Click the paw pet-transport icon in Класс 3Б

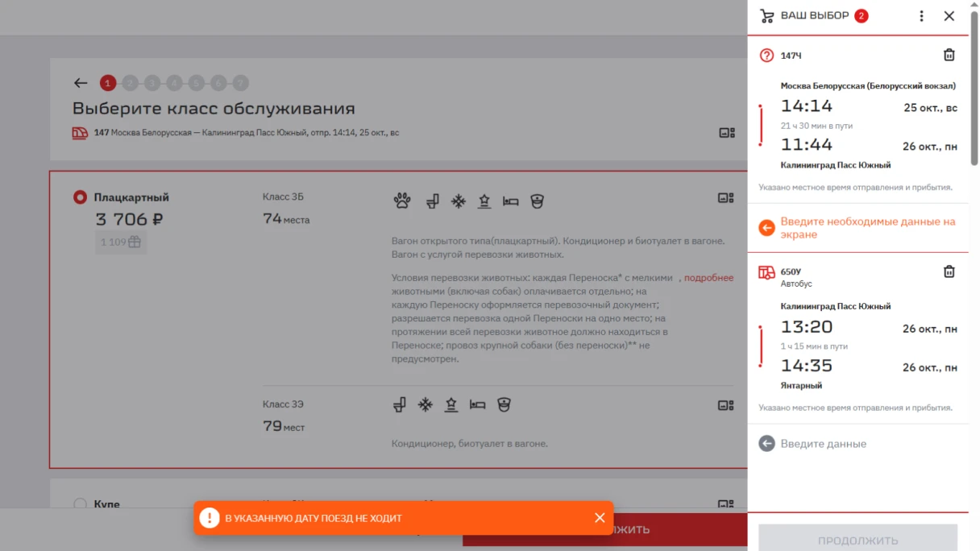pyautogui.click(x=402, y=201)
